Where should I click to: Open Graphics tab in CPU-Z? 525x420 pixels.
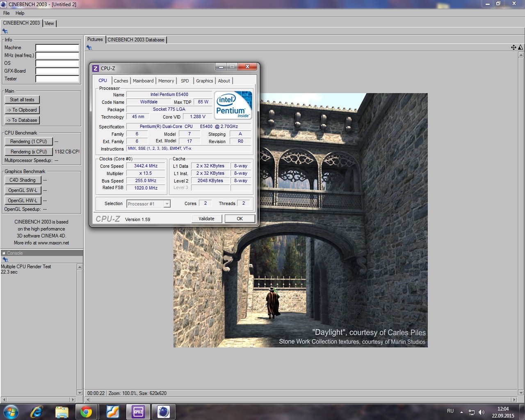coord(205,81)
